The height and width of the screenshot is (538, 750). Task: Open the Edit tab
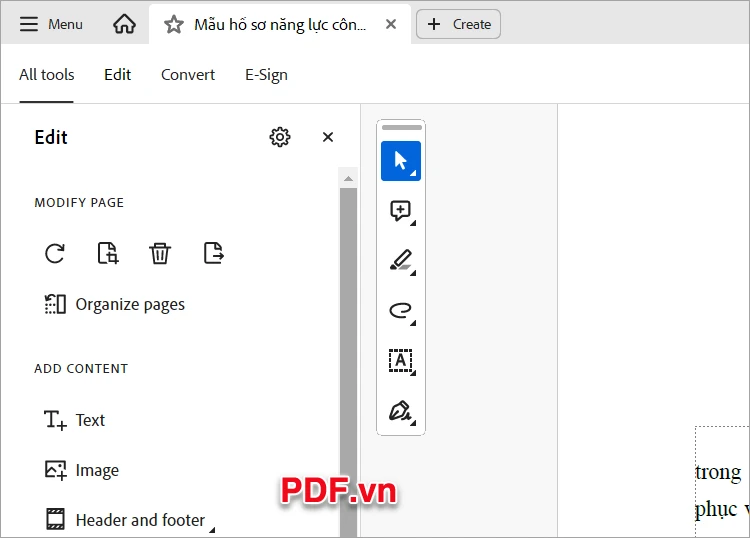point(117,75)
